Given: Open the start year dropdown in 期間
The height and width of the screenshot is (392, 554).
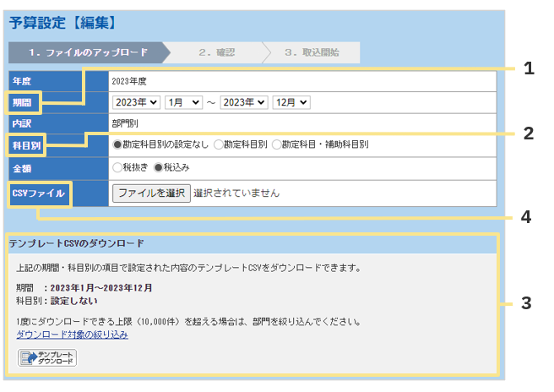Looking at the screenshot, I should click(136, 102).
